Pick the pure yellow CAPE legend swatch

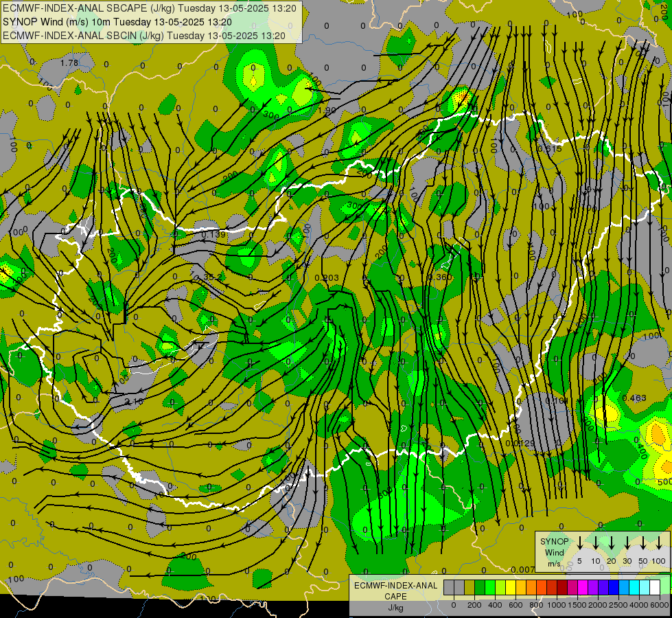(511, 587)
